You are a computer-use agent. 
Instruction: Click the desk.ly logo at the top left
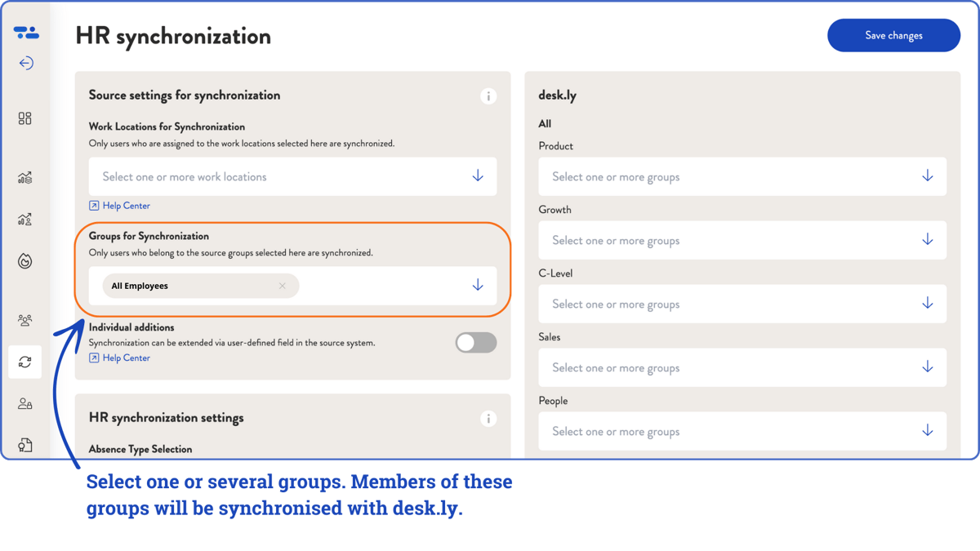pos(26,31)
